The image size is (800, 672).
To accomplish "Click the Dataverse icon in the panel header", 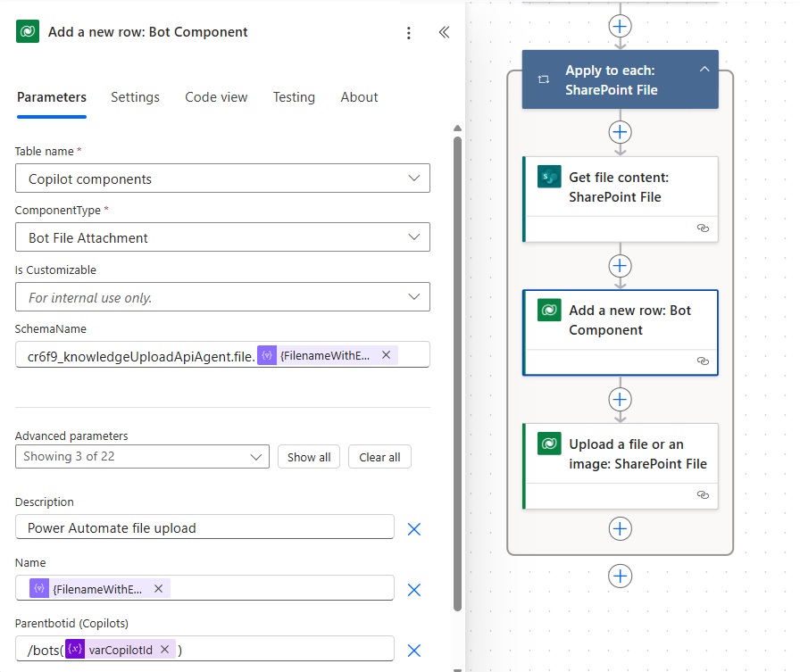I will [28, 31].
